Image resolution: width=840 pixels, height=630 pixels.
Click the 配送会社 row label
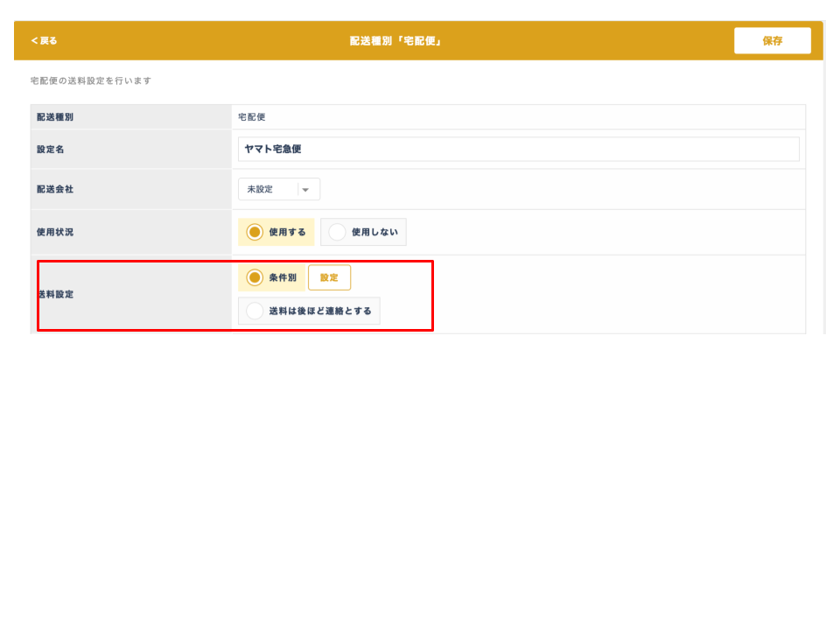click(55, 189)
